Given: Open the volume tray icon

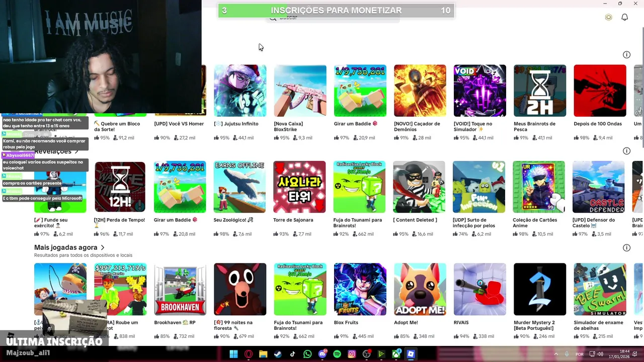Looking at the screenshot, I should pyautogui.click(x=600, y=354).
